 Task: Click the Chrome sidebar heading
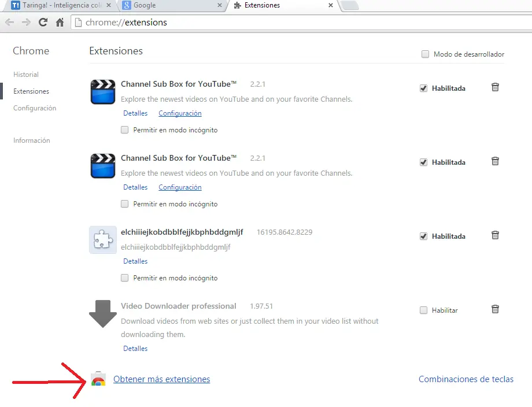31,51
